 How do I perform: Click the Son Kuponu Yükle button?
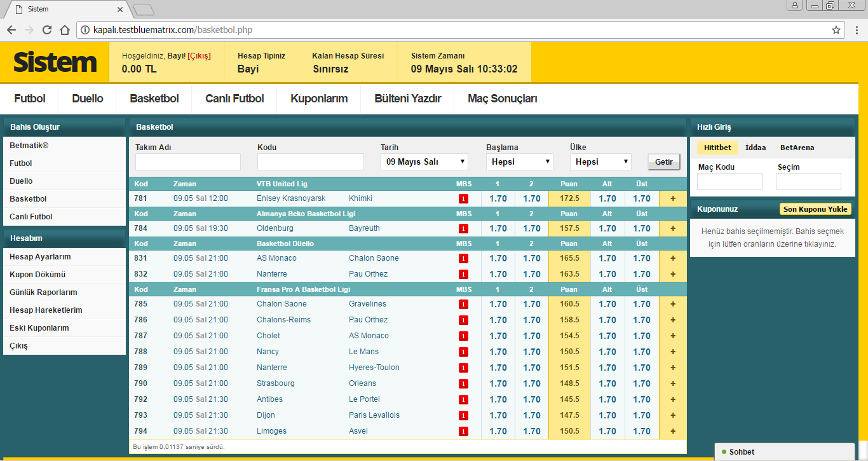click(815, 209)
